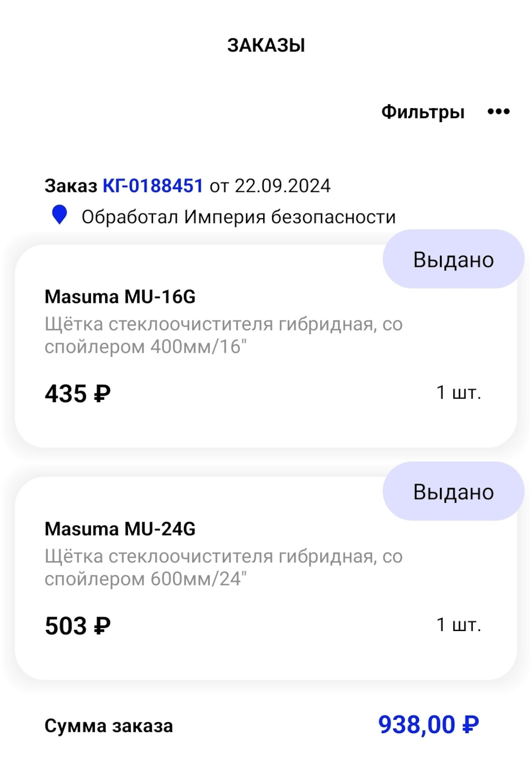Tap quantity 1 шт. for Masuma MU-16G

458,393
